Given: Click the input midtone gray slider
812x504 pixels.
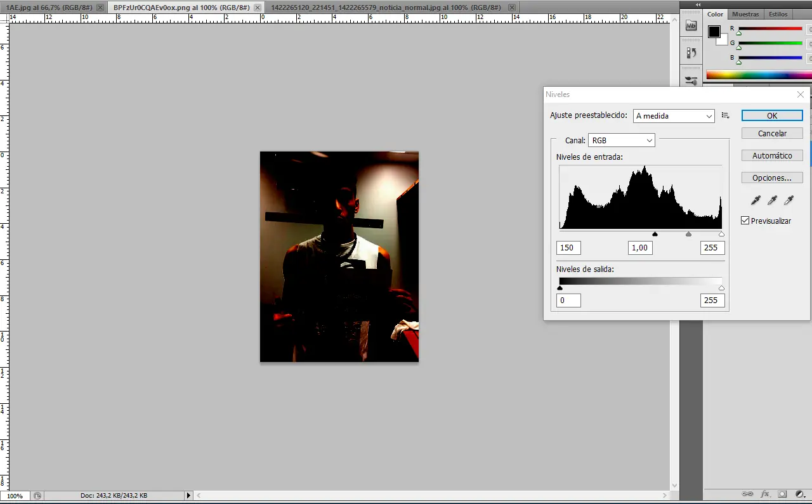Looking at the screenshot, I should pyautogui.click(x=689, y=234).
